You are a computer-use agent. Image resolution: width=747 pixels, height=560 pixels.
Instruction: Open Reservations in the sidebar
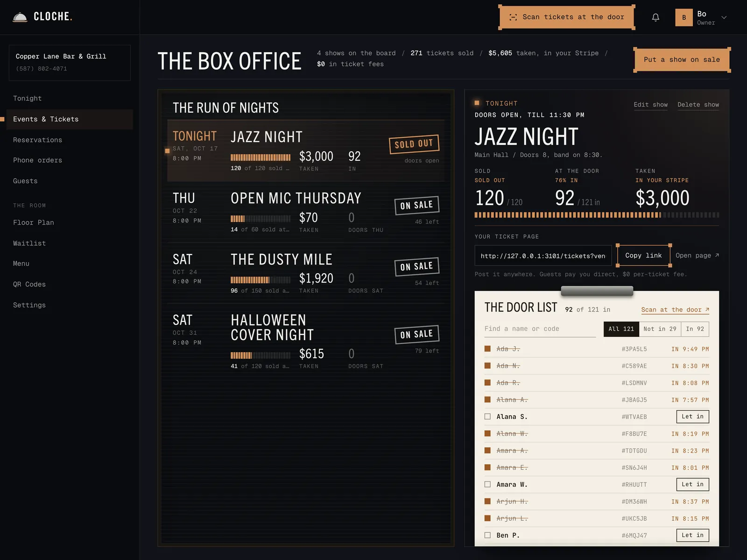pyautogui.click(x=70, y=140)
